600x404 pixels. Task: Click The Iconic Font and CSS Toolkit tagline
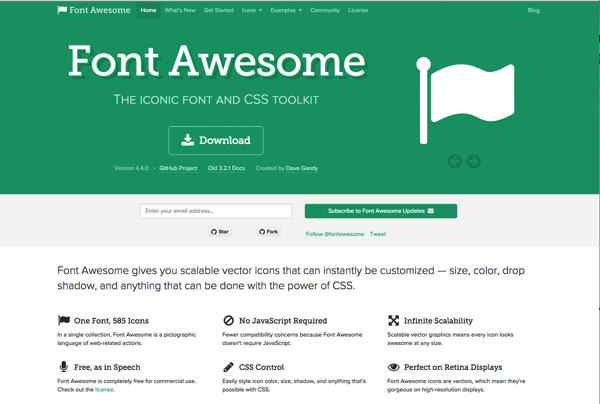click(216, 99)
